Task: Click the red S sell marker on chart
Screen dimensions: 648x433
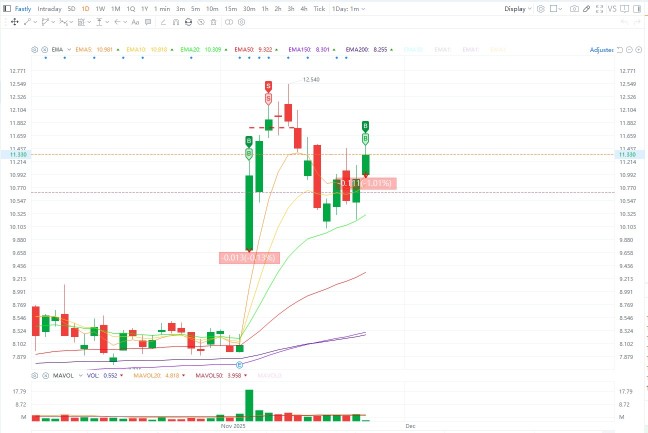Action: [268, 86]
